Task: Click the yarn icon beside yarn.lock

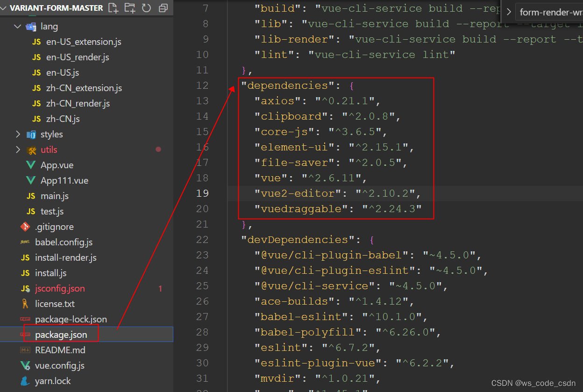Action: tap(26, 381)
